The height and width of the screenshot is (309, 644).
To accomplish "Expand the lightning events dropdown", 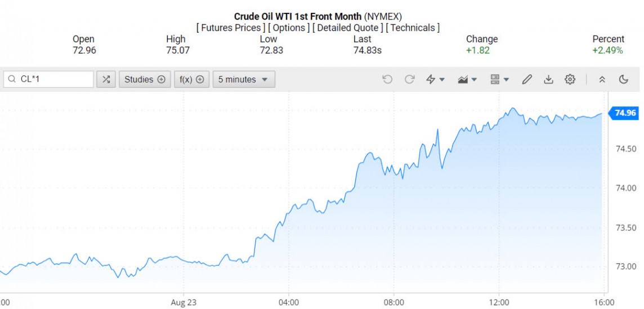I will click(x=435, y=79).
